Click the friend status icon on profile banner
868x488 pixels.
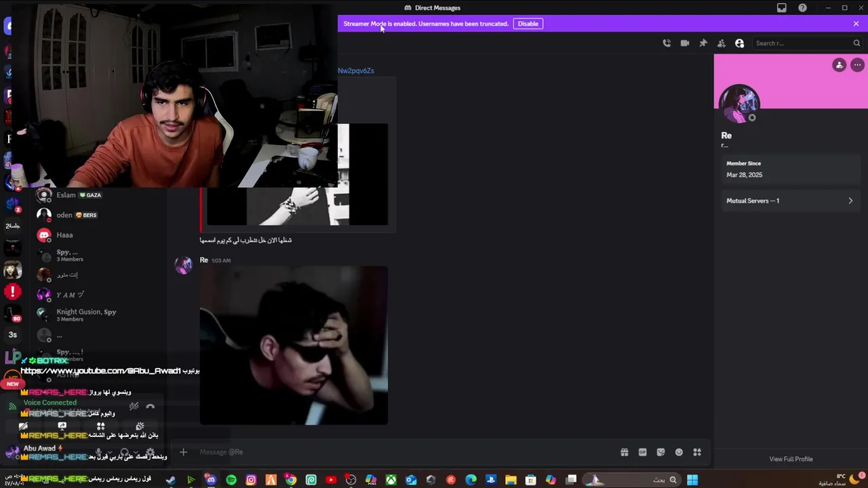point(840,65)
